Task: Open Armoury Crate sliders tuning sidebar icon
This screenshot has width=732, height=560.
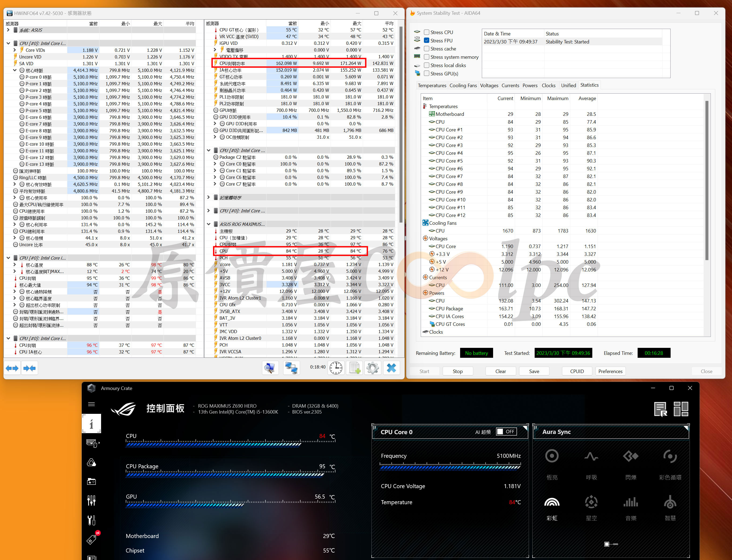Action: (x=91, y=500)
